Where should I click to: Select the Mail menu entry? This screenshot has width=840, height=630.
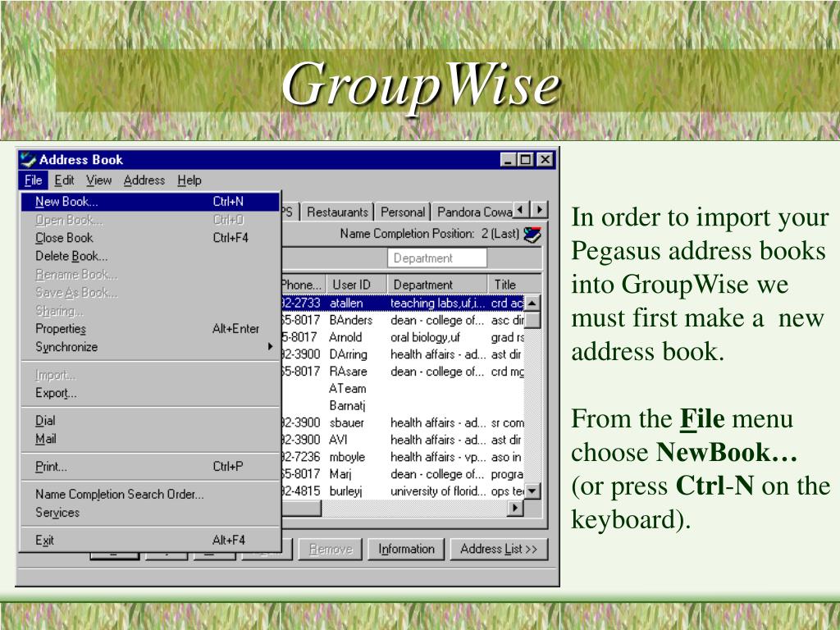point(151,439)
